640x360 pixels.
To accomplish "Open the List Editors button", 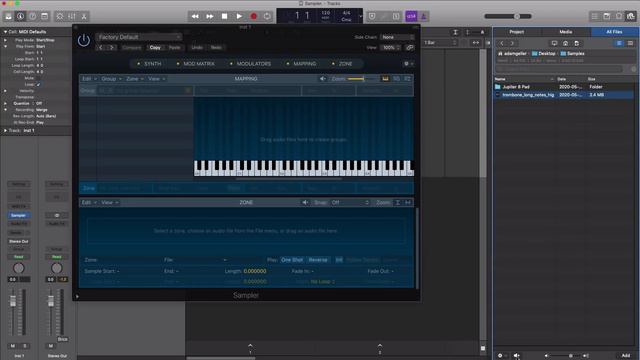I will click(x=595, y=16).
